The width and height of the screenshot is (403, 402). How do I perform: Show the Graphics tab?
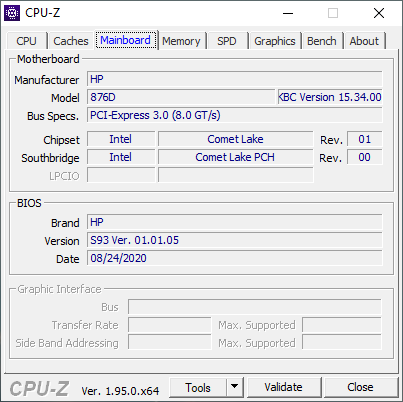pyautogui.click(x=275, y=41)
